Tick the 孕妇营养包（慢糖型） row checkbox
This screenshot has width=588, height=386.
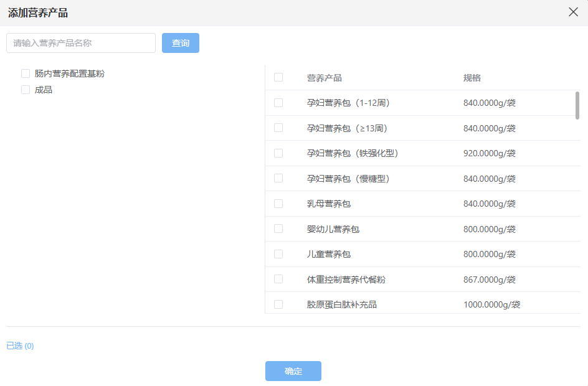coord(278,178)
